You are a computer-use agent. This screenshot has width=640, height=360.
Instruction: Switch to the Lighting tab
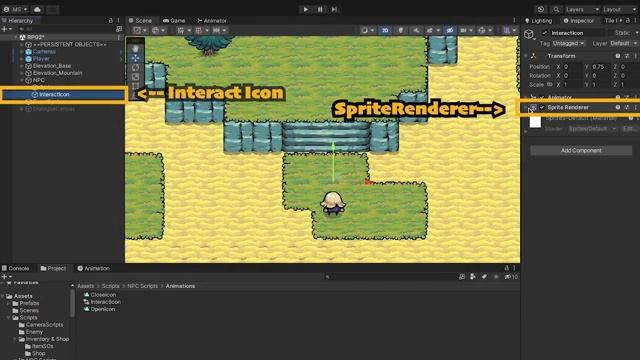click(538, 20)
